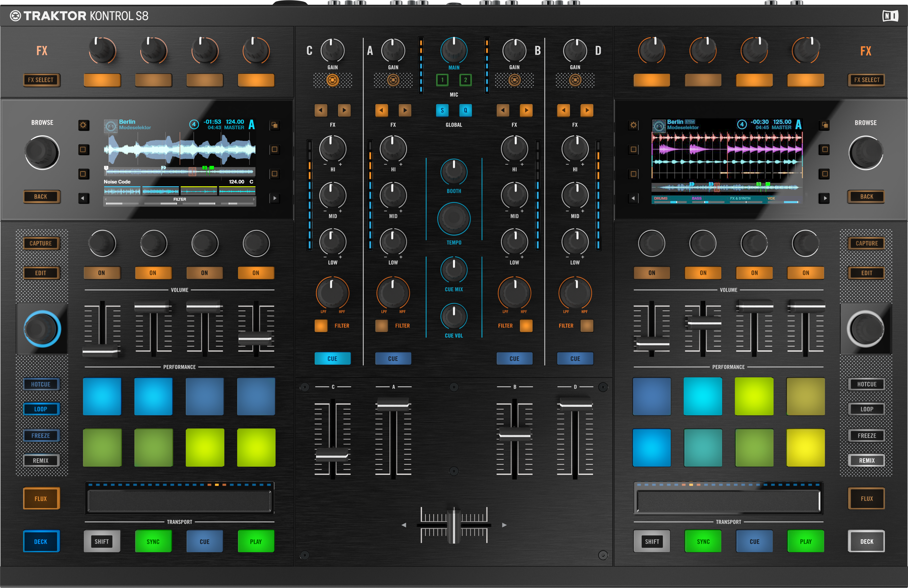Enable MIC input 2 button
The width and height of the screenshot is (908, 588).
click(466, 80)
